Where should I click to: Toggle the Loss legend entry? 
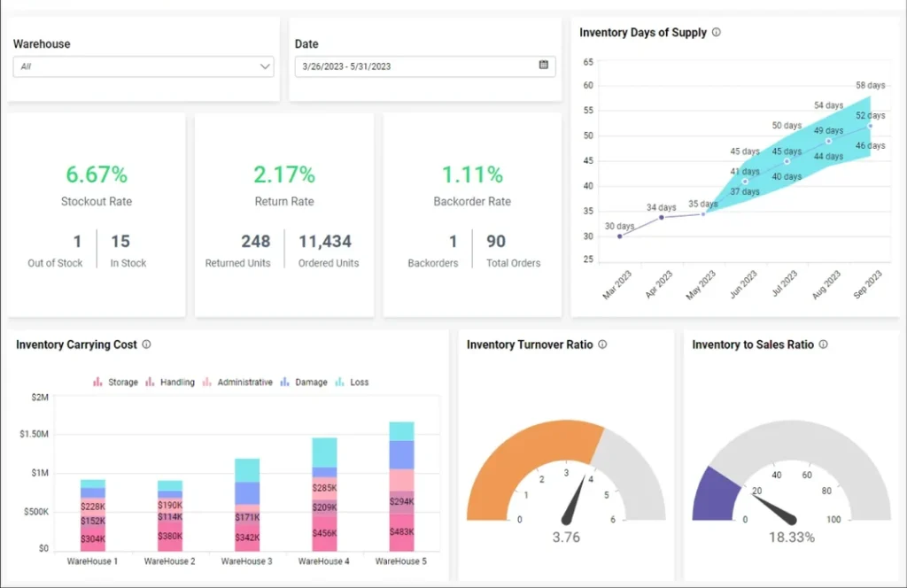coord(352,383)
